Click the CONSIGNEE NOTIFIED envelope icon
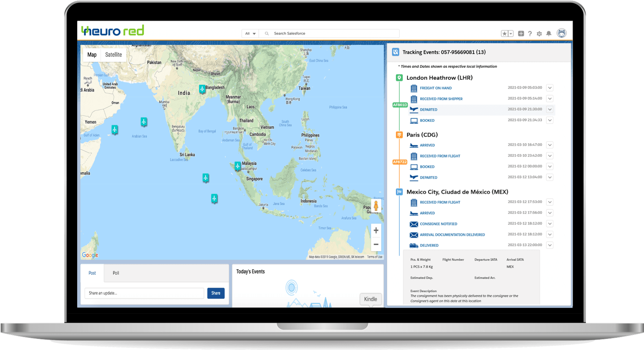Viewport: 644px width, 350px height. [x=414, y=224]
